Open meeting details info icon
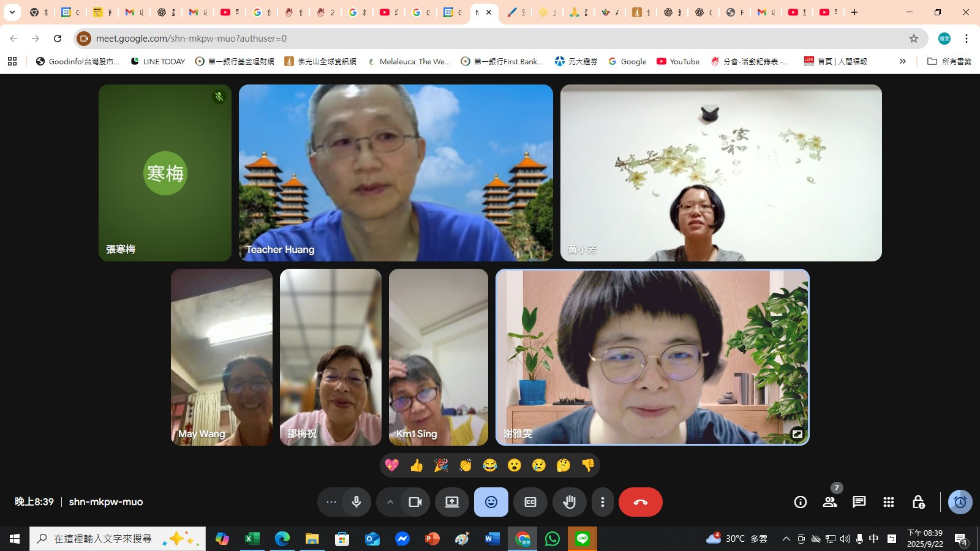This screenshot has height=551, width=980. click(x=800, y=502)
